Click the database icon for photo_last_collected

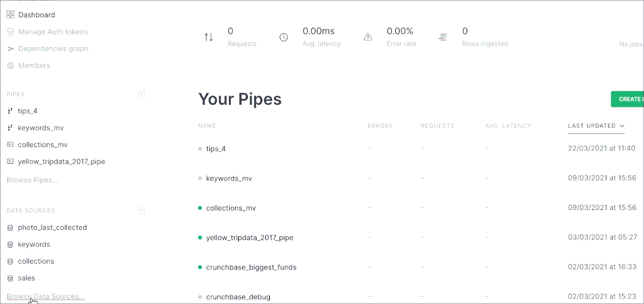click(10, 228)
